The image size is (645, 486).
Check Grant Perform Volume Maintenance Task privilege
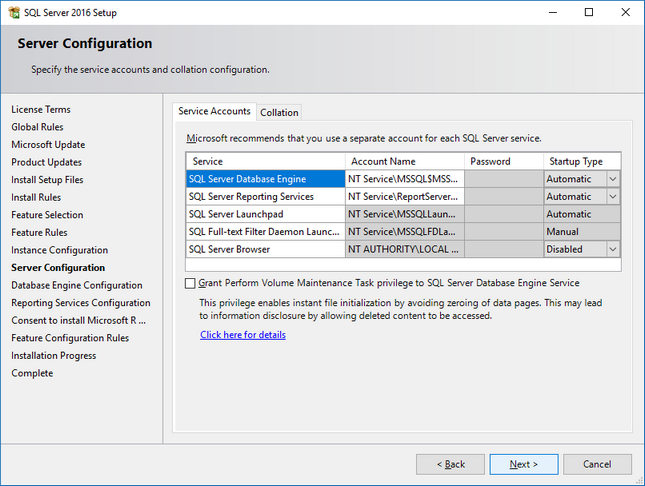click(190, 284)
